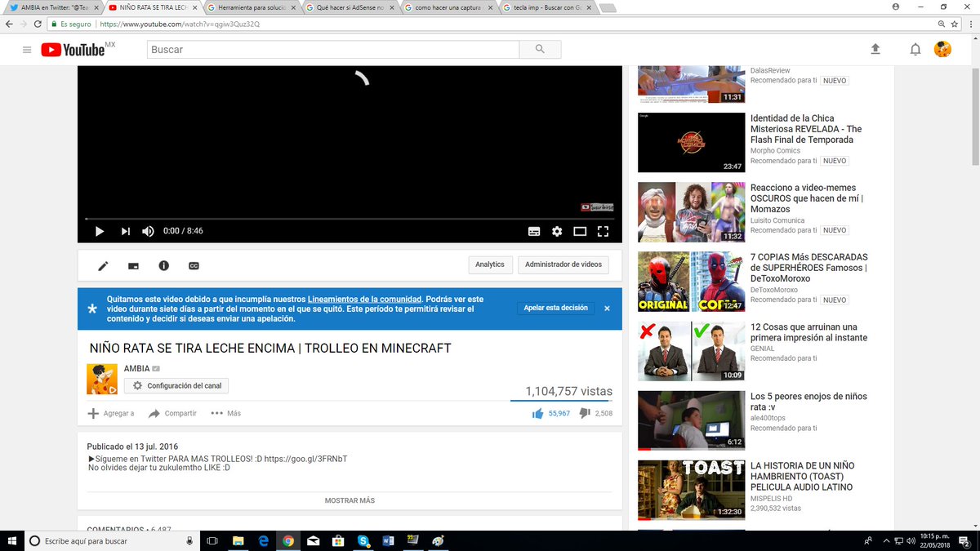Open '12 Cosas que arruinan' video title
This screenshot has height=551, width=980.
[808, 332]
